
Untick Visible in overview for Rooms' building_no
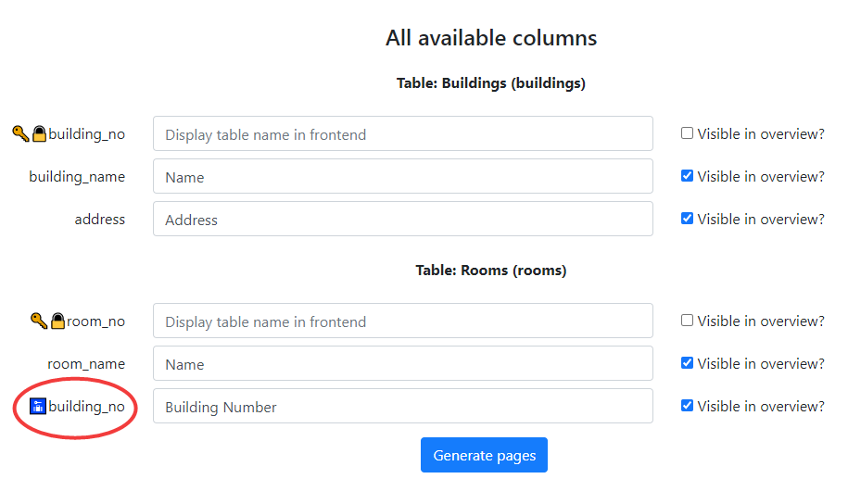pos(687,406)
